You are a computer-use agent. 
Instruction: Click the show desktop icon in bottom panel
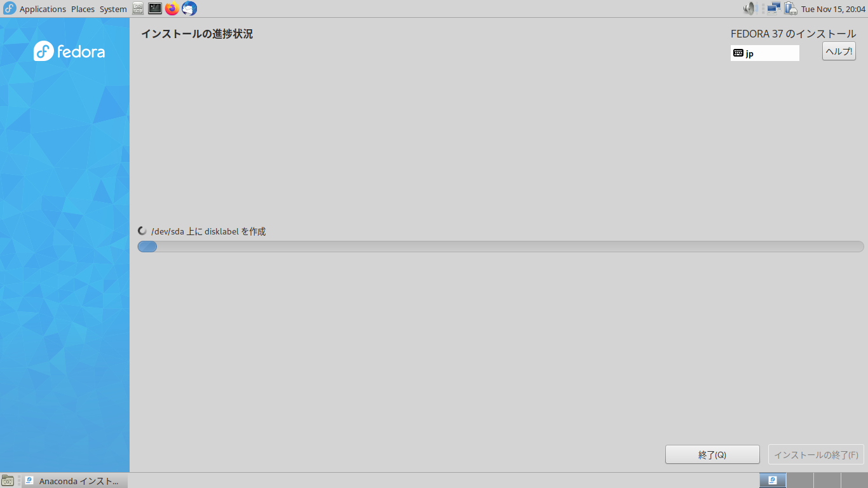(8, 480)
